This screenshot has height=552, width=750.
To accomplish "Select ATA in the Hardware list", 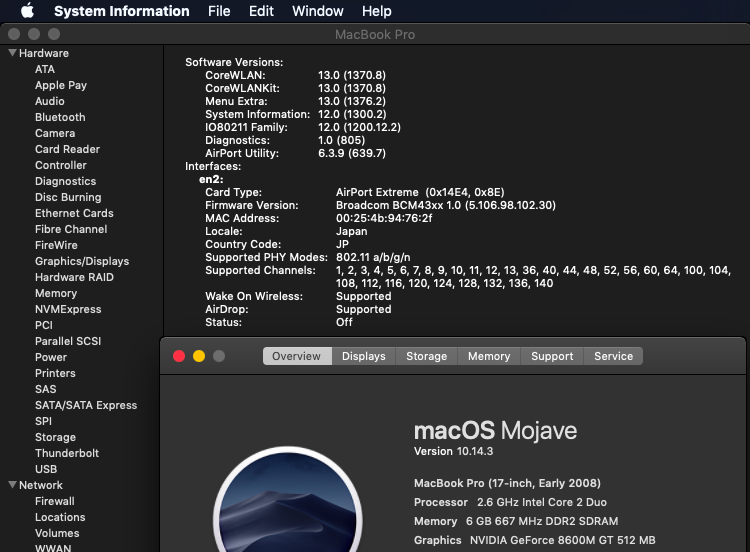I will [x=45, y=69].
